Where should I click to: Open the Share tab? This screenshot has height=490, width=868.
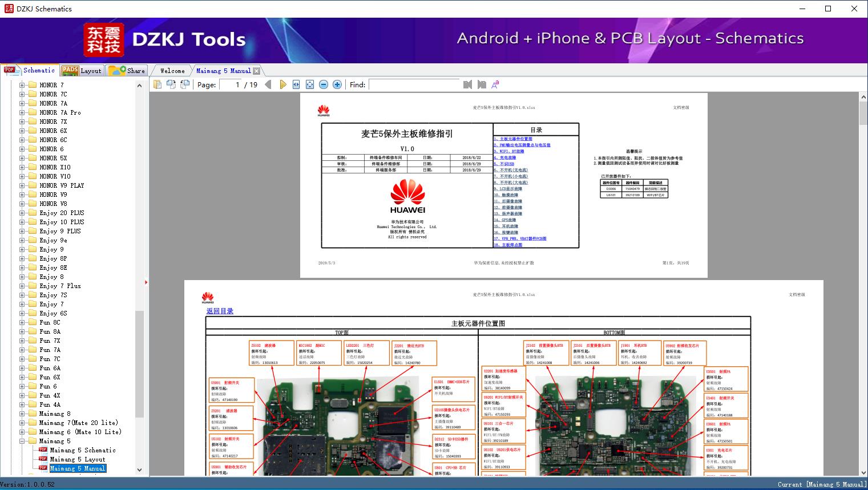click(127, 71)
